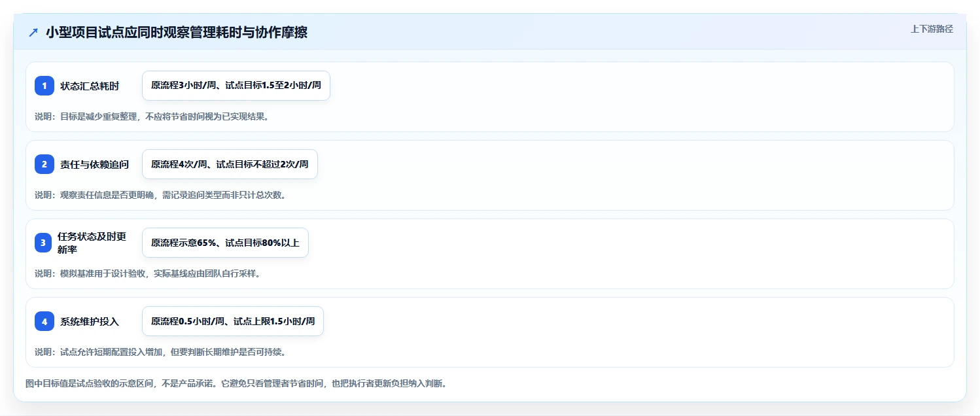The image size is (980, 416).
Task: Click the chip 原流程0.5小时/周、试点上限1.5小时/周
Action: 233,321
